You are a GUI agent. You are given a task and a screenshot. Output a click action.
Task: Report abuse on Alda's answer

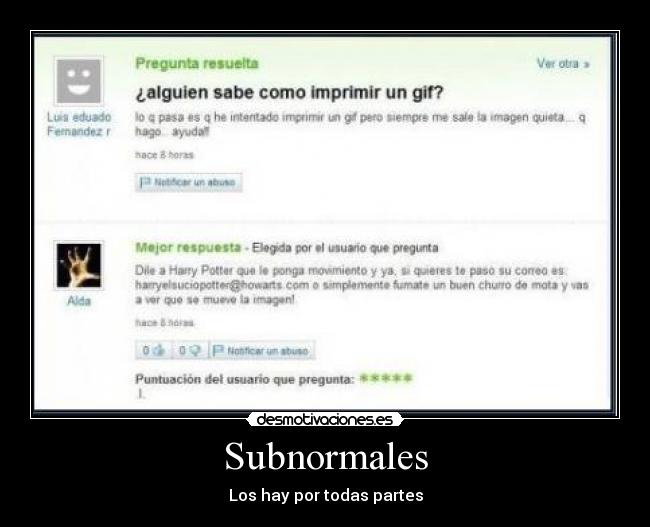[262, 350]
